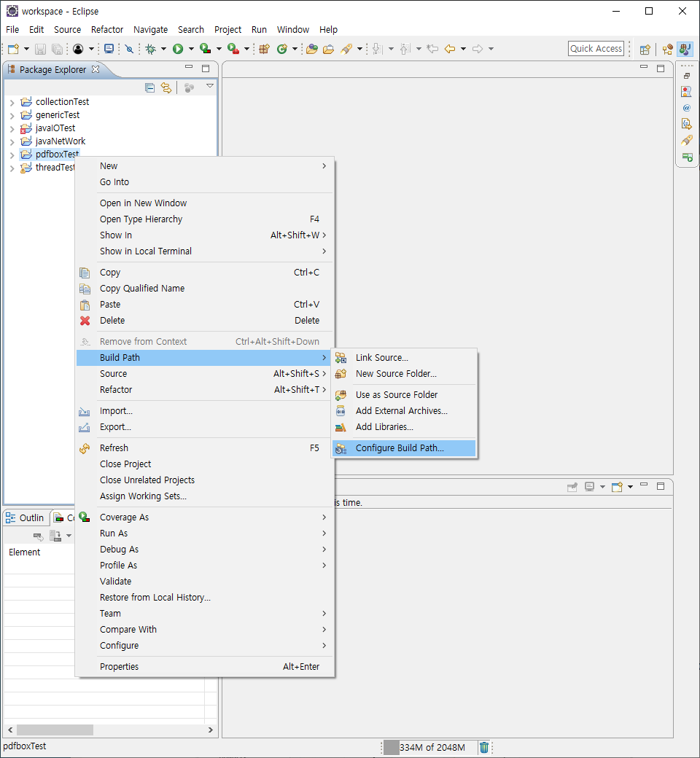This screenshot has width=700, height=758.
Task: Click New Source Folder... item
Action: 404,374
